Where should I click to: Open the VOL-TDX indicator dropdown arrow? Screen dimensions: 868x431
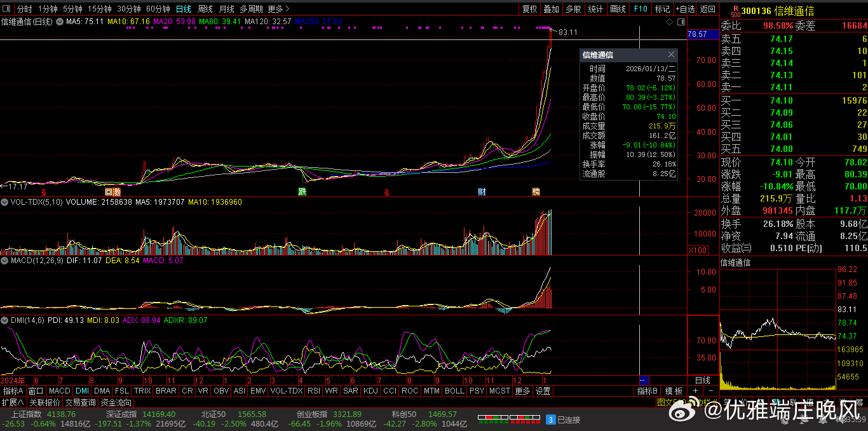coord(5,202)
